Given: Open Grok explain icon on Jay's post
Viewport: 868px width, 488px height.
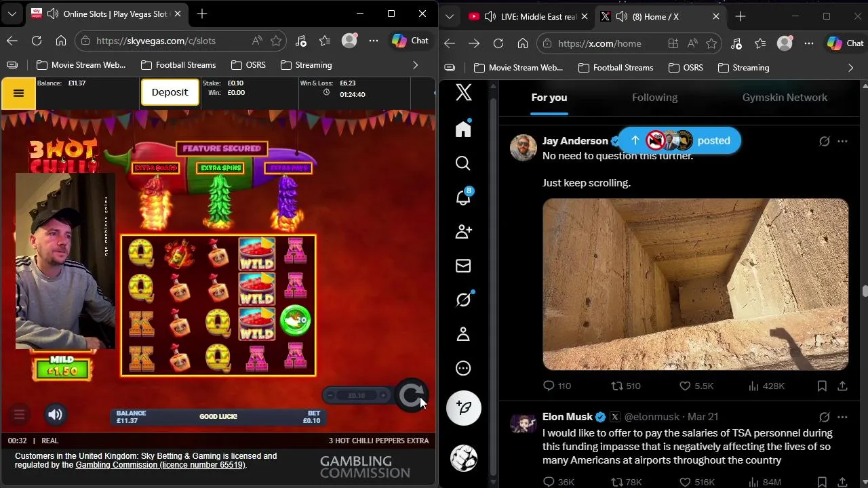Looking at the screenshot, I should (x=824, y=141).
